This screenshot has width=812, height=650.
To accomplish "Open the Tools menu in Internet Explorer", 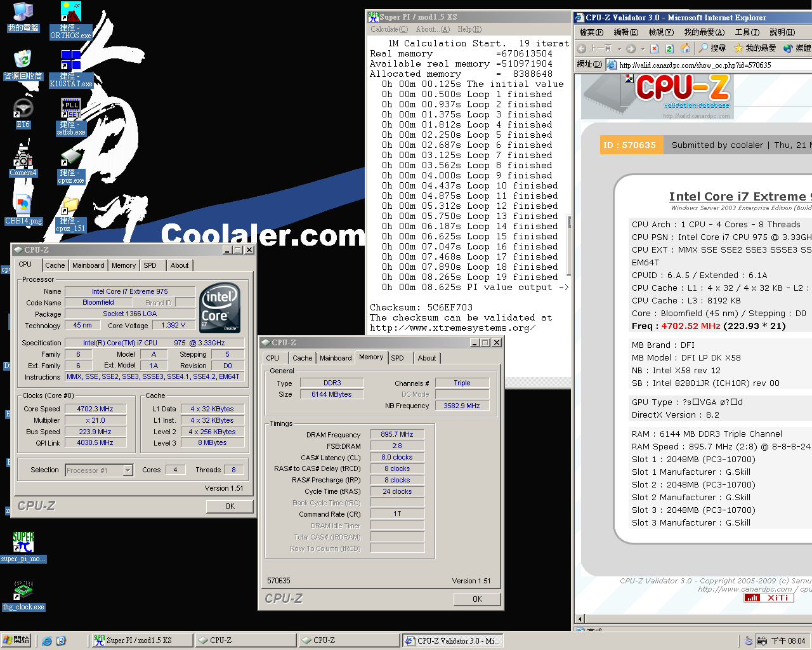I will (747, 32).
